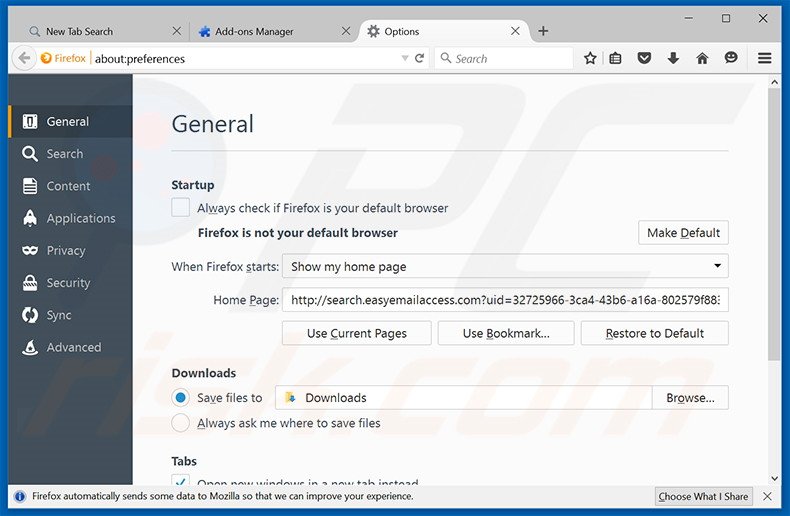The width and height of the screenshot is (790, 516).
Task: Enable Always check if Firefox is default
Action: [181, 208]
